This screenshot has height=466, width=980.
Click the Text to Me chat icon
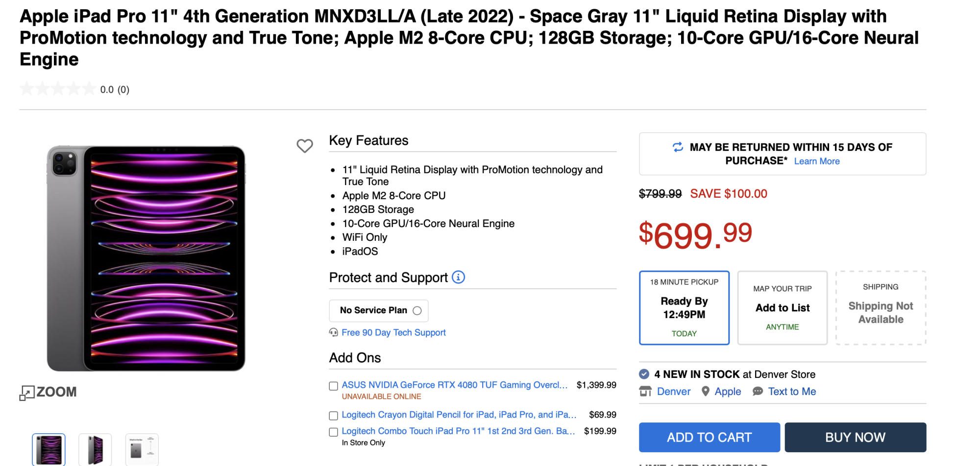(758, 392)
